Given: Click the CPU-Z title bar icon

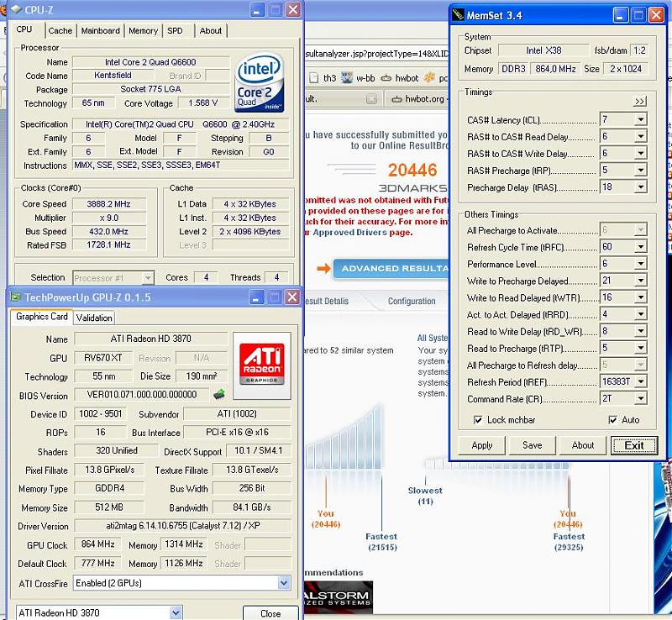Looking at the screenshot, I should 15,9.
